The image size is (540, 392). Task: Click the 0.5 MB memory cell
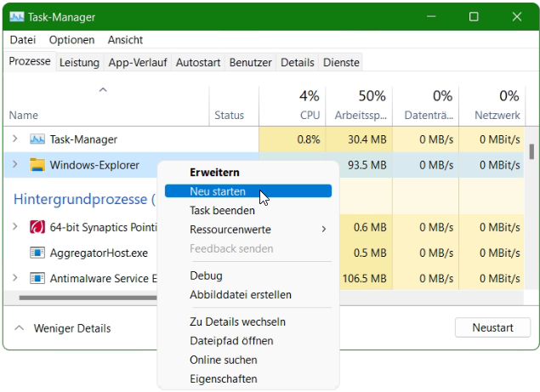[366, 253]
